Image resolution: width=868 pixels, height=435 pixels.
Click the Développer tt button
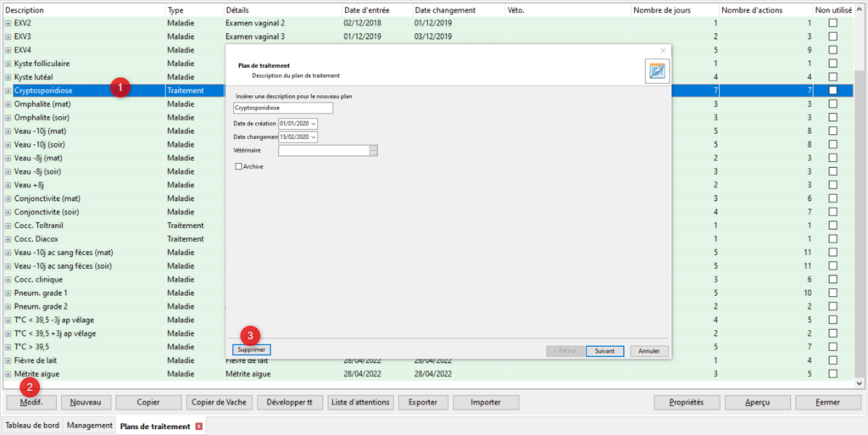[x=290, y=402]
